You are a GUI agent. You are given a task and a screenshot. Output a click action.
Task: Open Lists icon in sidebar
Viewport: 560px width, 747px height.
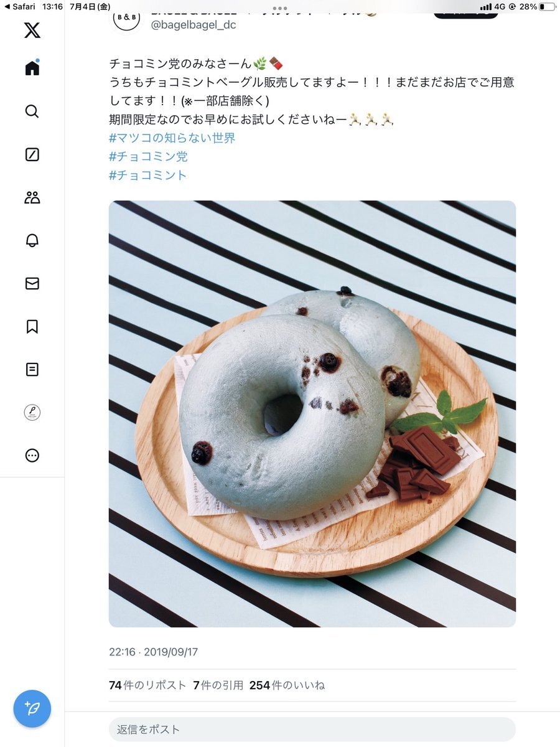32,369
